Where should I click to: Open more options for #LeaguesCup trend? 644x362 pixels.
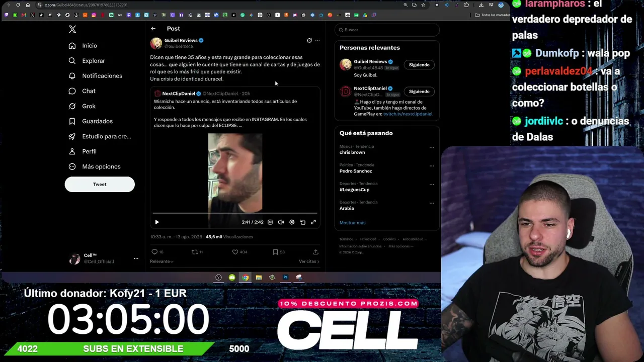pyautogui.click(x=432, y=185)
